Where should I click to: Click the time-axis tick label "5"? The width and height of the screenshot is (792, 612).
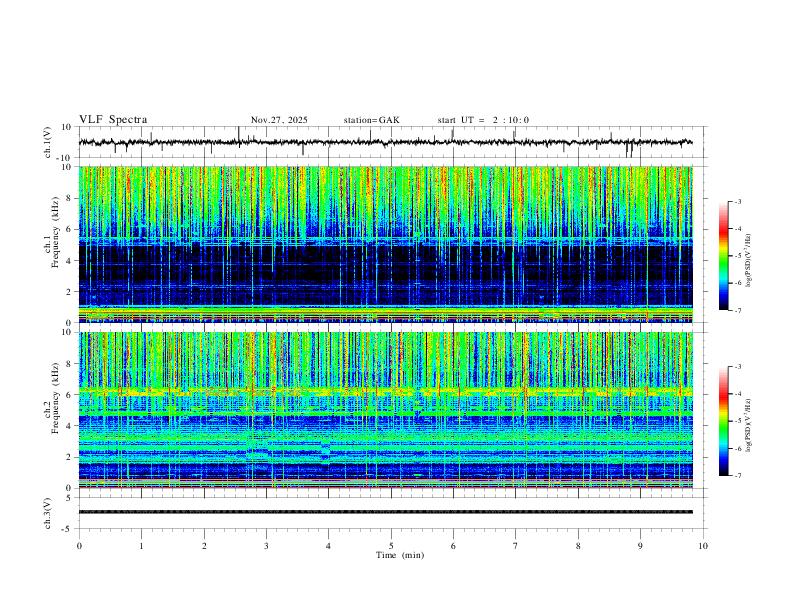point(391,546)
